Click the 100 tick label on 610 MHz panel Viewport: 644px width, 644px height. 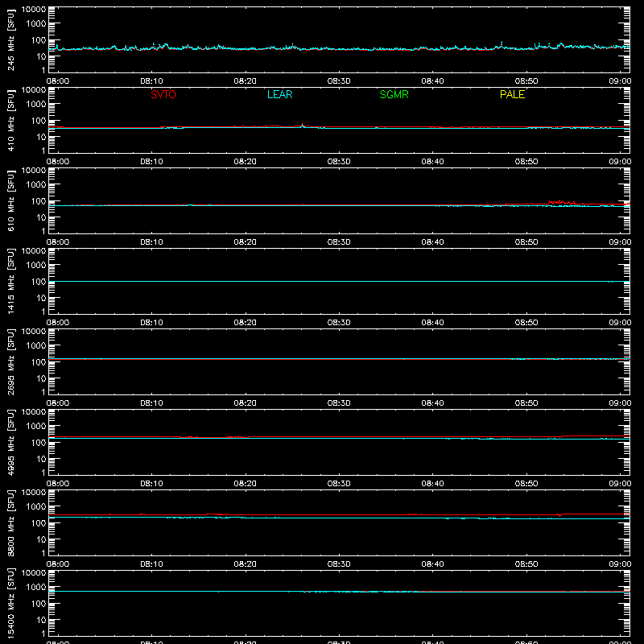tap(39, 201)
